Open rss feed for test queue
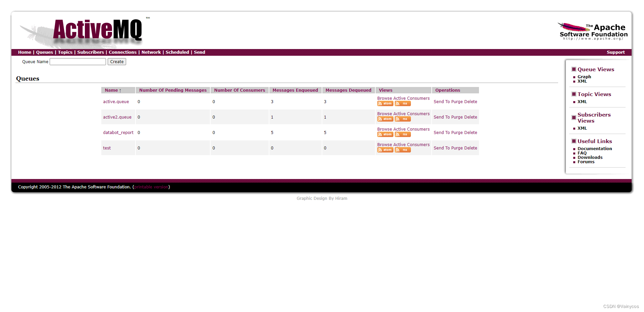This screenshot has width=644, height=312. (x=402, y=150)
